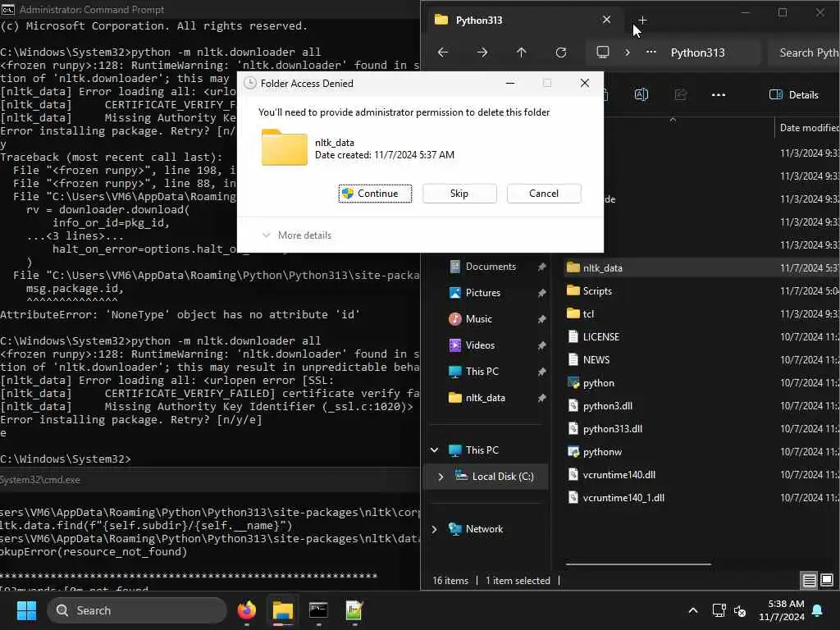Switch to details list view layout
The width and height of the screenshot is (840, 630).
point(810,580)
